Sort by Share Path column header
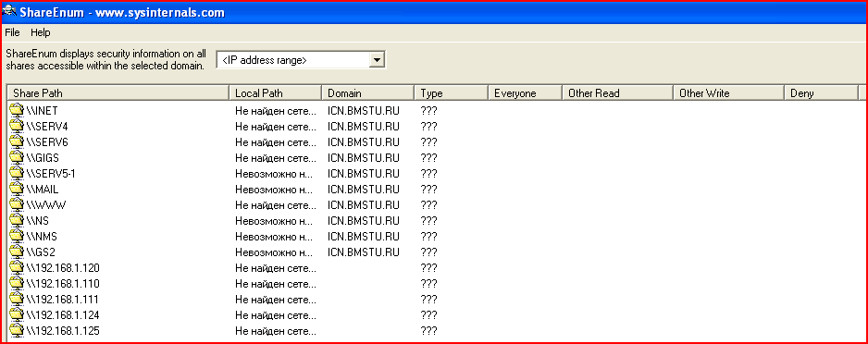This screenshot has width=868, height=344. coord(118,92)
